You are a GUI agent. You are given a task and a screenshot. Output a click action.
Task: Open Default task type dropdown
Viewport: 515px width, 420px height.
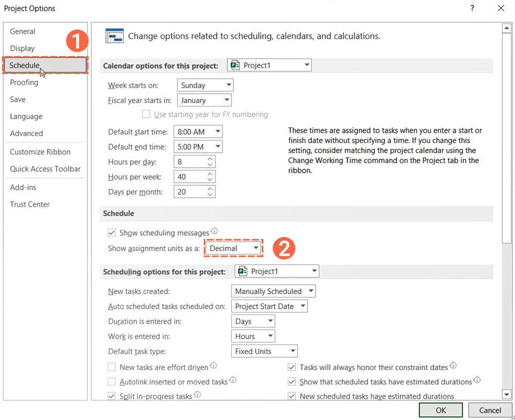coord(264,352)
